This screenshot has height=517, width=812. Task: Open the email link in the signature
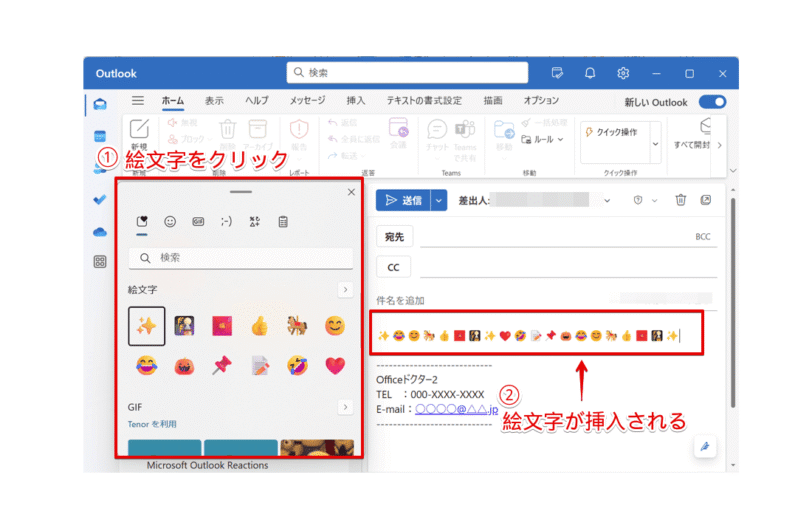point(456,409)
